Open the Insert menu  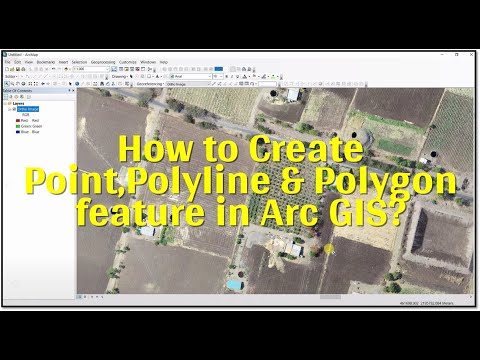(x=63, y=62)
